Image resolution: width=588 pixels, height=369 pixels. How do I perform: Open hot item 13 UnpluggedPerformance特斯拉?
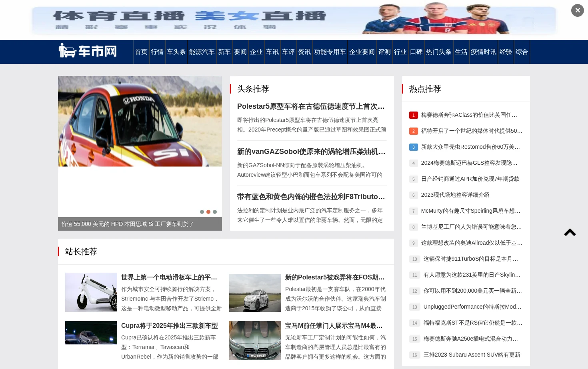tap(472, 307)
